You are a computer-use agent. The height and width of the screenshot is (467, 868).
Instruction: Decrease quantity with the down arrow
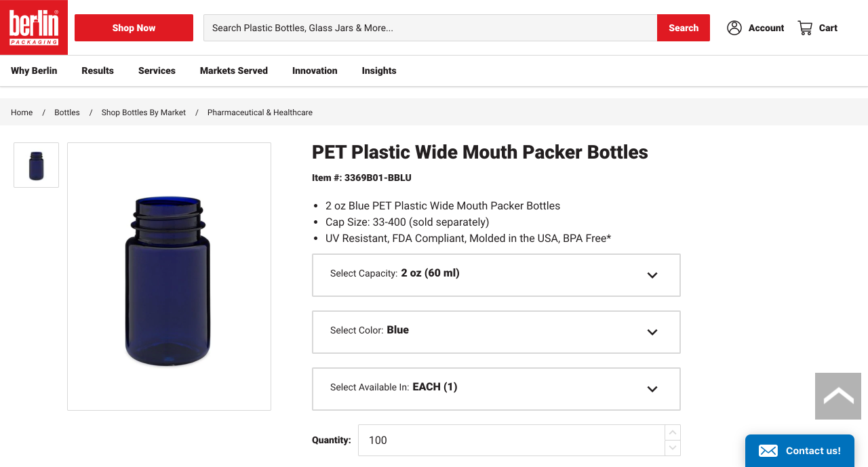pos(673,447)
